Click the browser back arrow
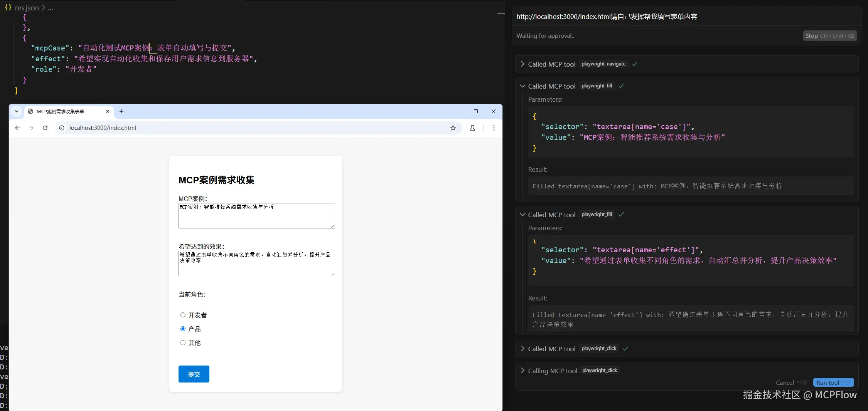868x411 pixels. click(17, 128)
